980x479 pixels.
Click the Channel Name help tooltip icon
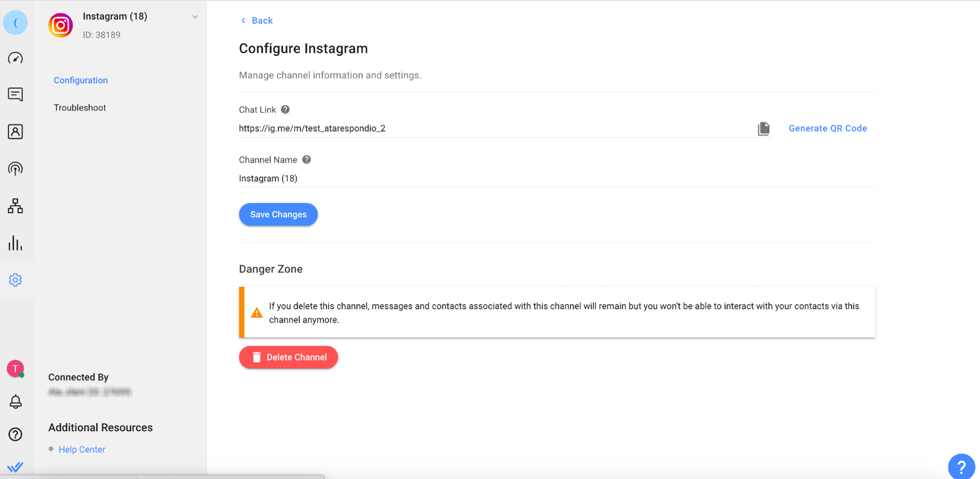(x=306, y=160)
